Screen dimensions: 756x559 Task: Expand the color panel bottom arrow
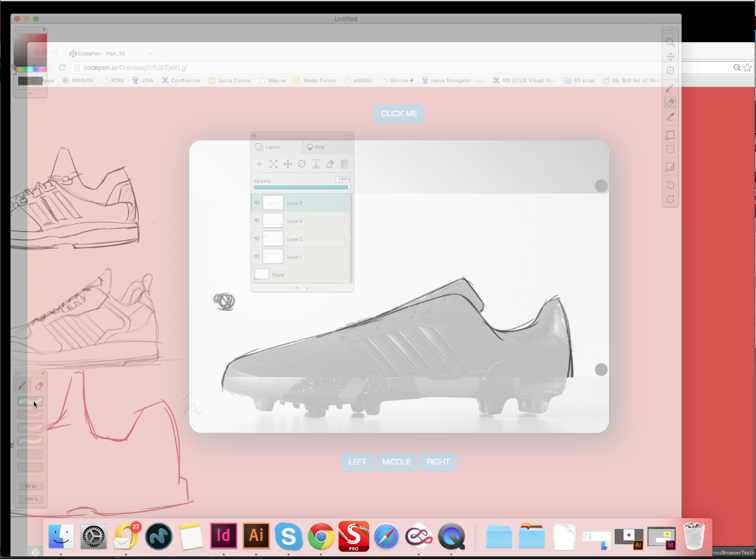point(30,93)
